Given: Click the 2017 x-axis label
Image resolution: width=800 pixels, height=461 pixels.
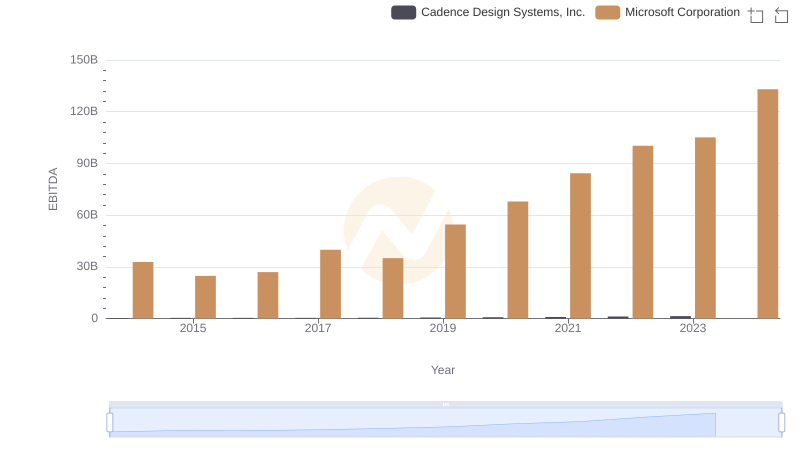Looking at the screenshot, I should click(318, 328).
